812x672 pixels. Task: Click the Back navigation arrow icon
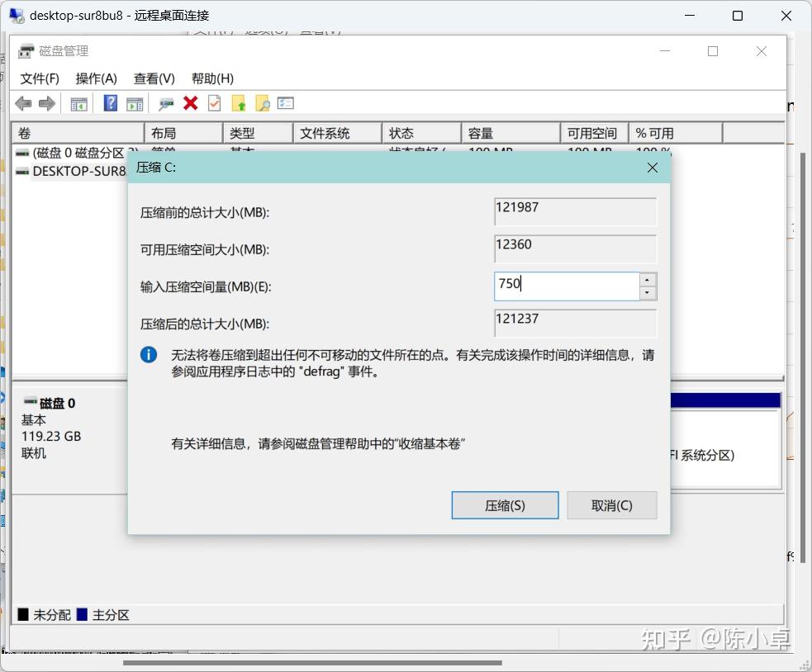coord(23,102)
